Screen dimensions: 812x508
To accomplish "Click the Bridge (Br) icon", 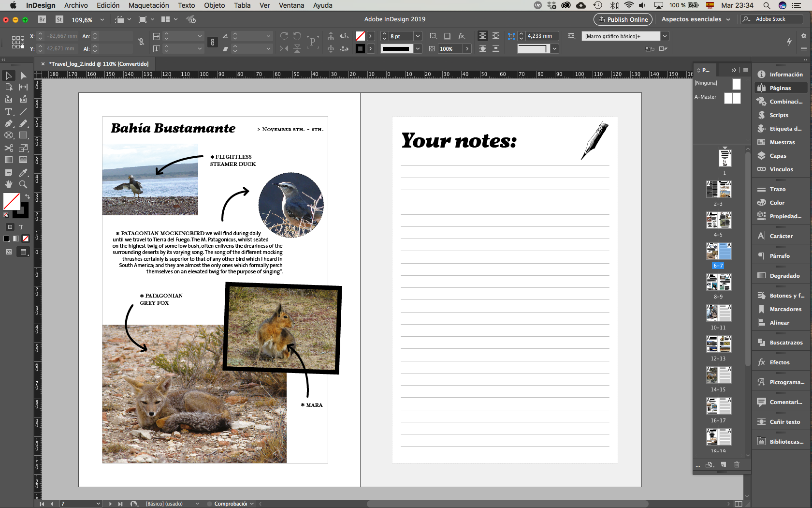I will (x=42, y=19).
